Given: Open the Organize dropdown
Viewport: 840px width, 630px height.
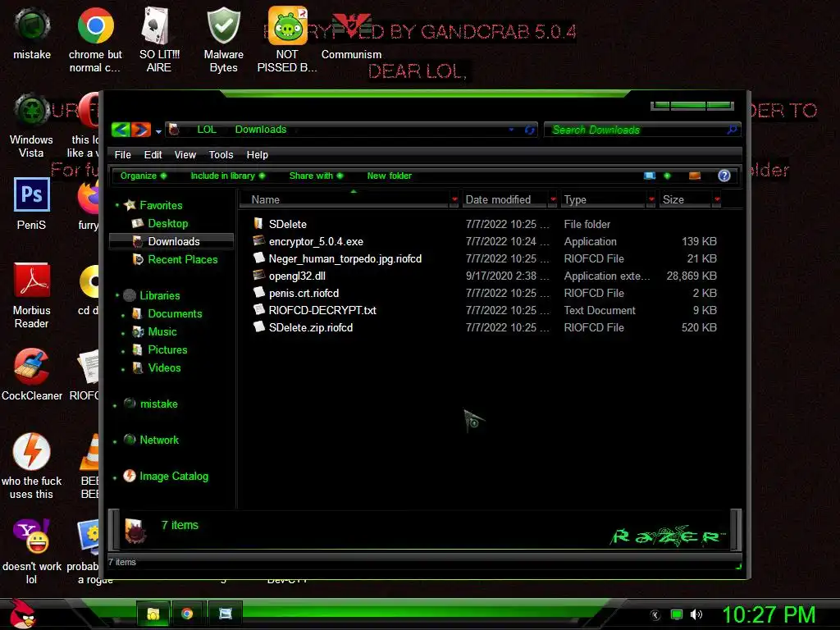Looking at the screenshot, I should (x=143, y=176).
